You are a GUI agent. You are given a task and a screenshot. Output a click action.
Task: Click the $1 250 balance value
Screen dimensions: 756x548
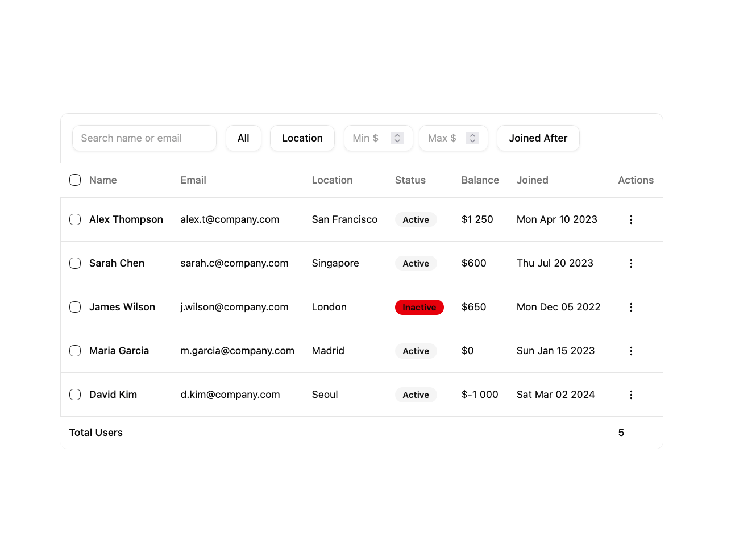point(477,219)
